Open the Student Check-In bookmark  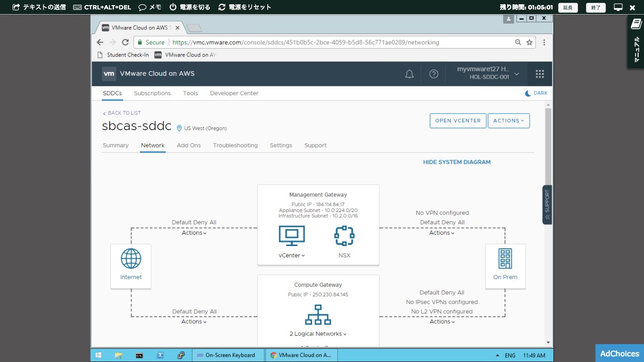(x=123, y=55)
